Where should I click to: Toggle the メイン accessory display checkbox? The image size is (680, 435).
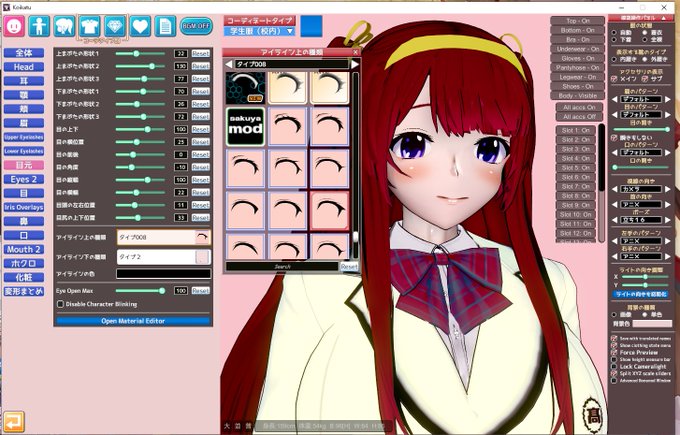614,79
